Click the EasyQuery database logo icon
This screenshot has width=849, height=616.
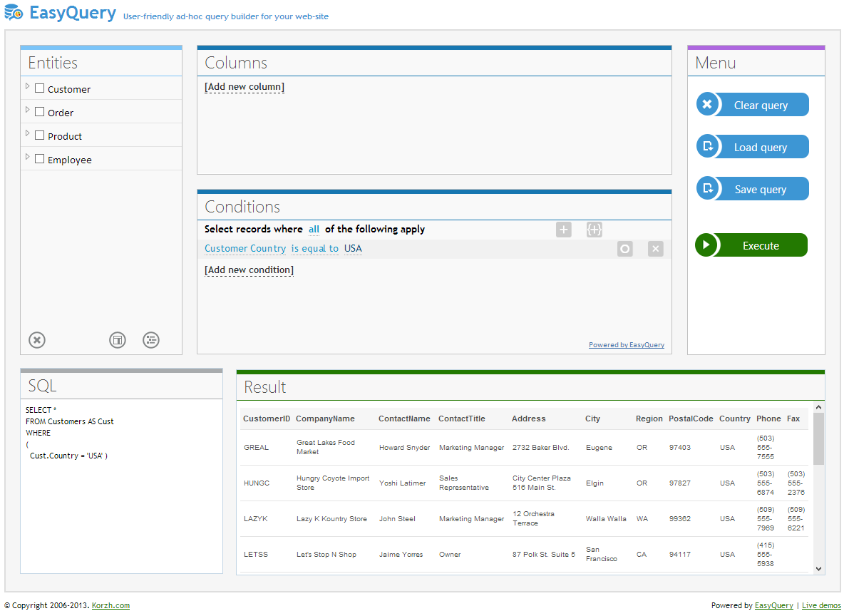coord(14,13)
